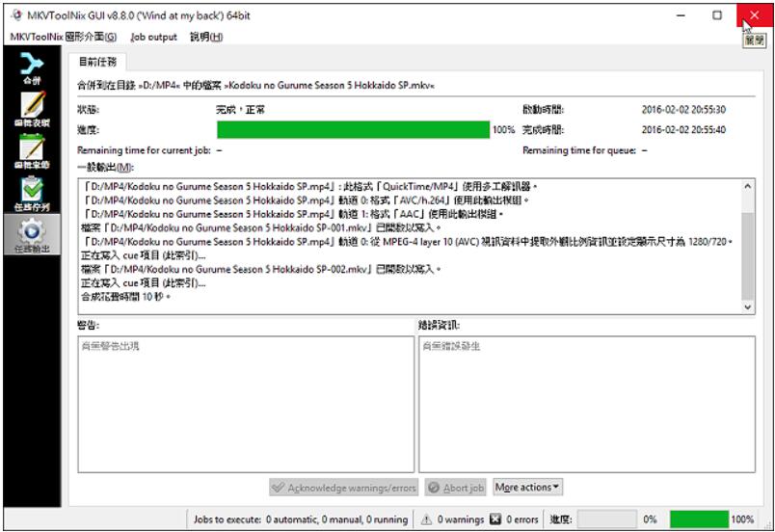Image resolution: width=775 pixels, height=532 pixels.
Task: Click inside the 錯誤資訊 errors text box
Action: click(587, 404)
